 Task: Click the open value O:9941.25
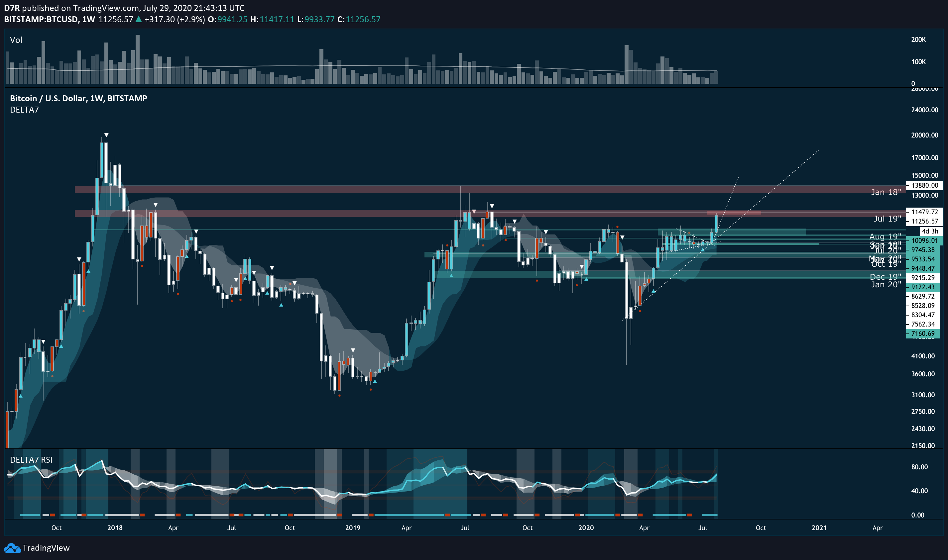click(x=228, y=19)
